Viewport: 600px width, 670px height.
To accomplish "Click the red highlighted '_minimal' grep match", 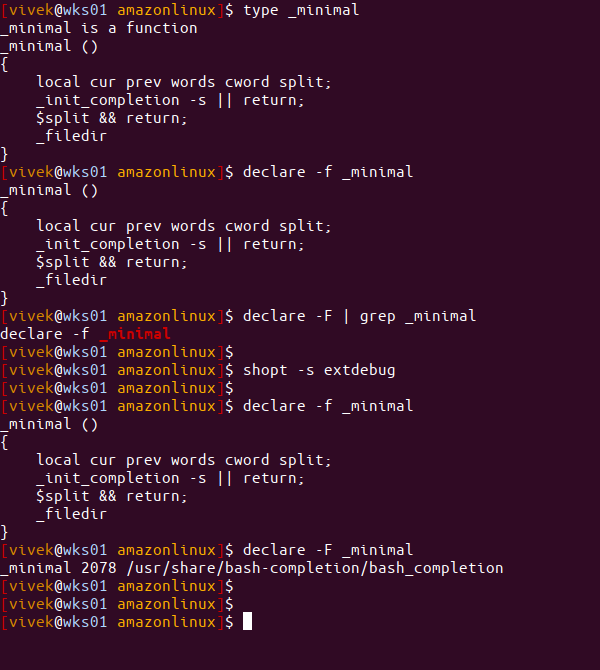I will tap(135, 334).
